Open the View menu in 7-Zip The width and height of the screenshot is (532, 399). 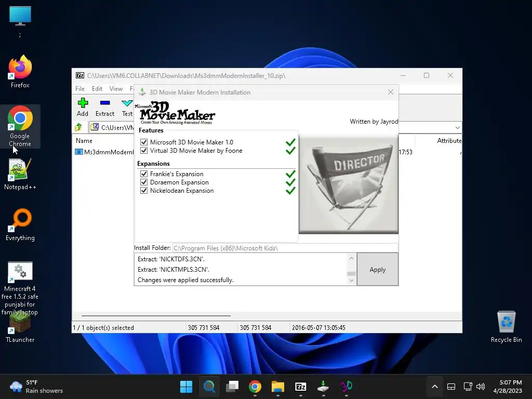tap(116, 88)
